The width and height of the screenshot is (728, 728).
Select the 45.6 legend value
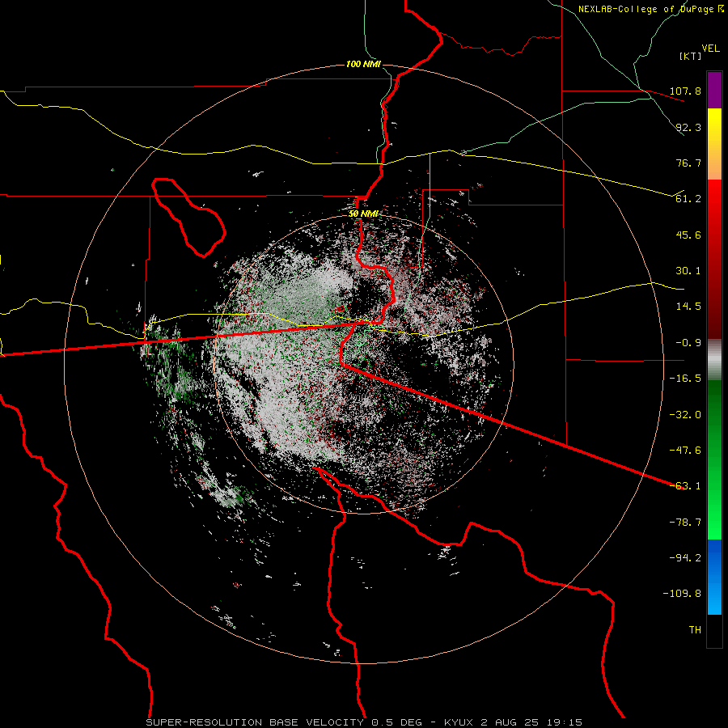click(x=688, y=235)
